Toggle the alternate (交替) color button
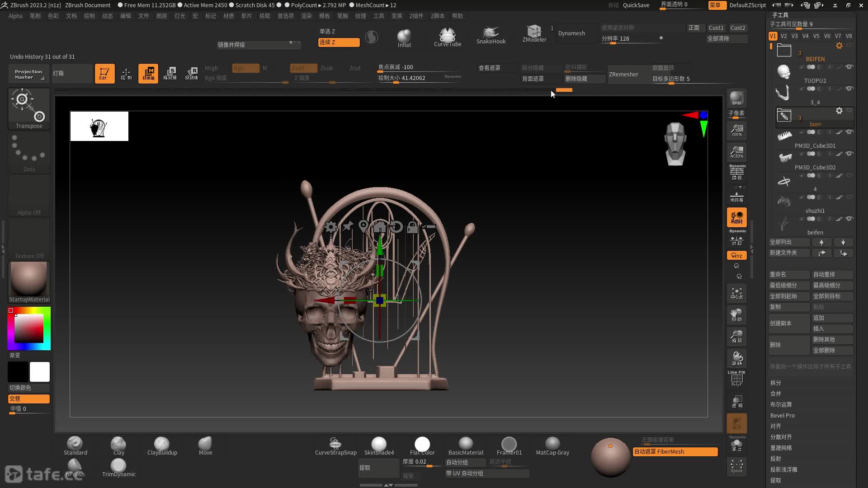 (x=29, y=399)
